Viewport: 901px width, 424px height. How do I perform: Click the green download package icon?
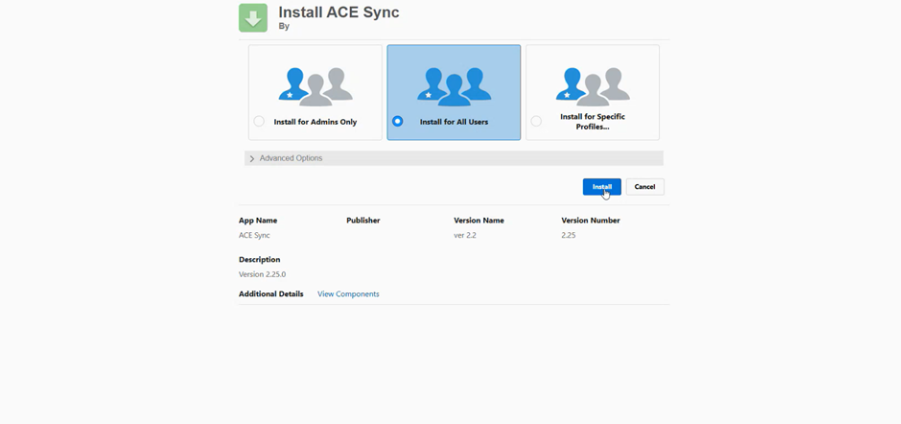coord(253,18)
